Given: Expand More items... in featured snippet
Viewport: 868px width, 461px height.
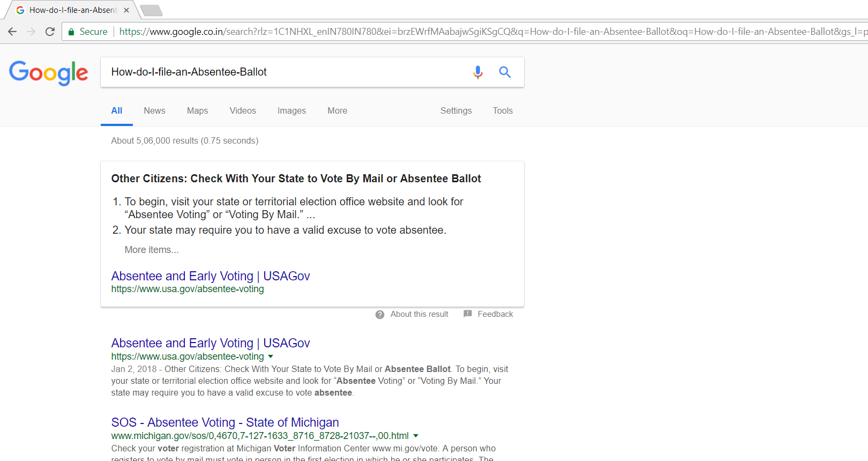Looking at the screenshot, I should point(152,250).
